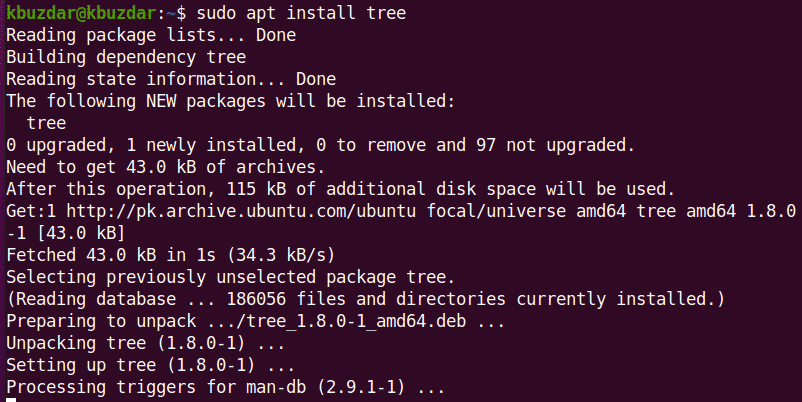Click the 'Reading state information... Done' line
The height and width of the screenshot is (402, 802).
(x=171, y=80)
